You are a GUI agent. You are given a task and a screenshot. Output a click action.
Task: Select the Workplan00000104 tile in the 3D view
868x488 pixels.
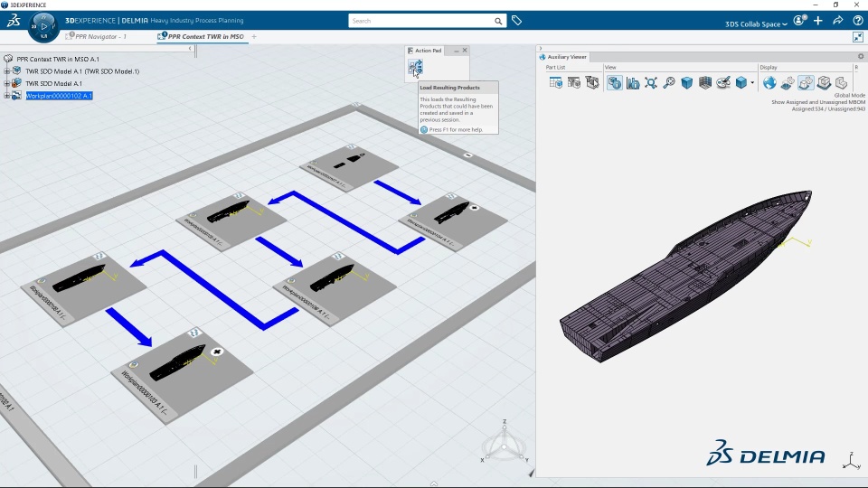(453, 222)
